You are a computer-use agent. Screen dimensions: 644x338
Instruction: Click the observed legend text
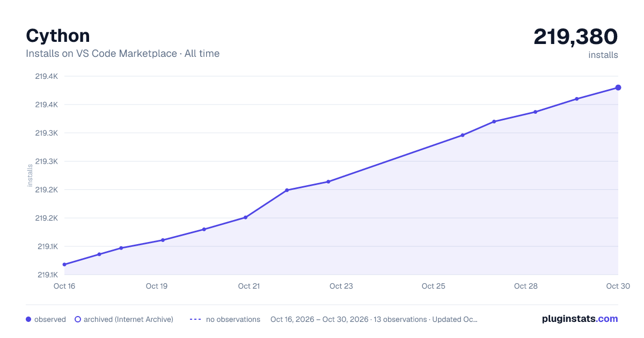pos(50,319)
